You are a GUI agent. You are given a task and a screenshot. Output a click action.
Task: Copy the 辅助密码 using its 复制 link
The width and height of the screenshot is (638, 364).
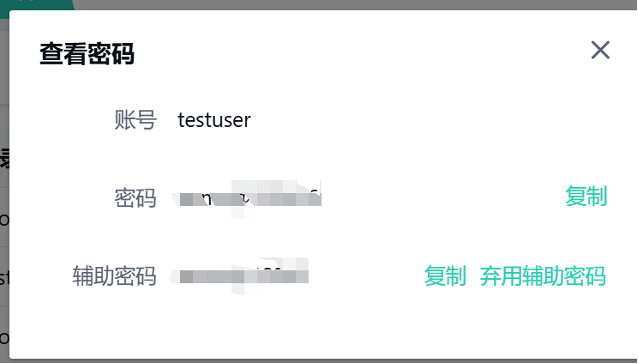point(445,276)
